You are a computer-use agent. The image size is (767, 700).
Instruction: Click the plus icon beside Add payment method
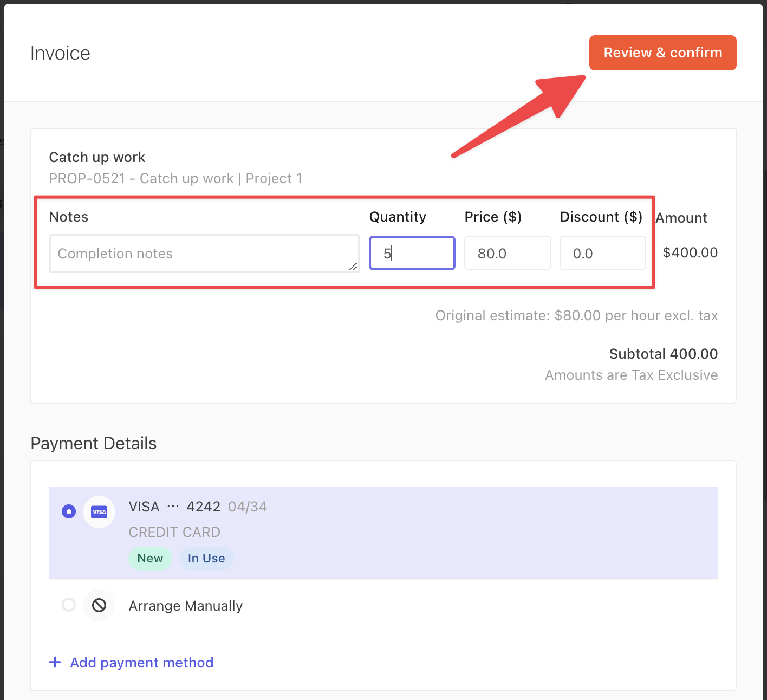[x=55, y=662]
